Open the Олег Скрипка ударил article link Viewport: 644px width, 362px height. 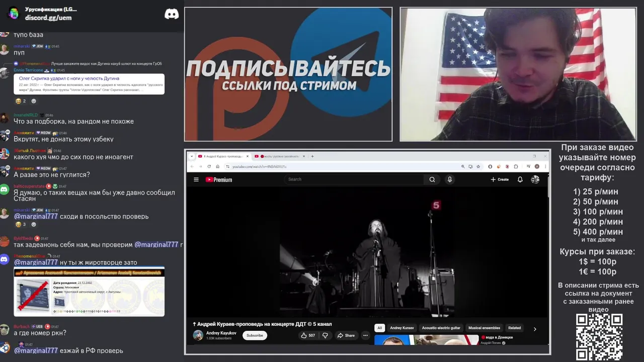coord(69,78)
